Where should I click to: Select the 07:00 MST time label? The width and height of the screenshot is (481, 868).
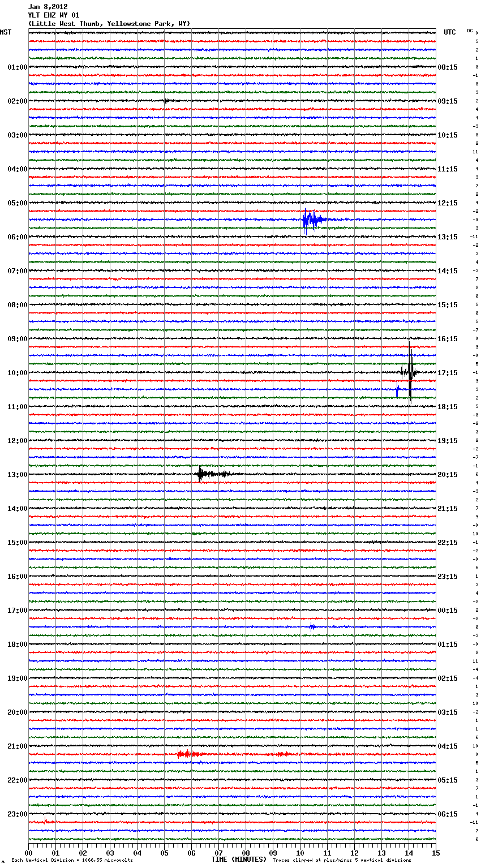18,271
